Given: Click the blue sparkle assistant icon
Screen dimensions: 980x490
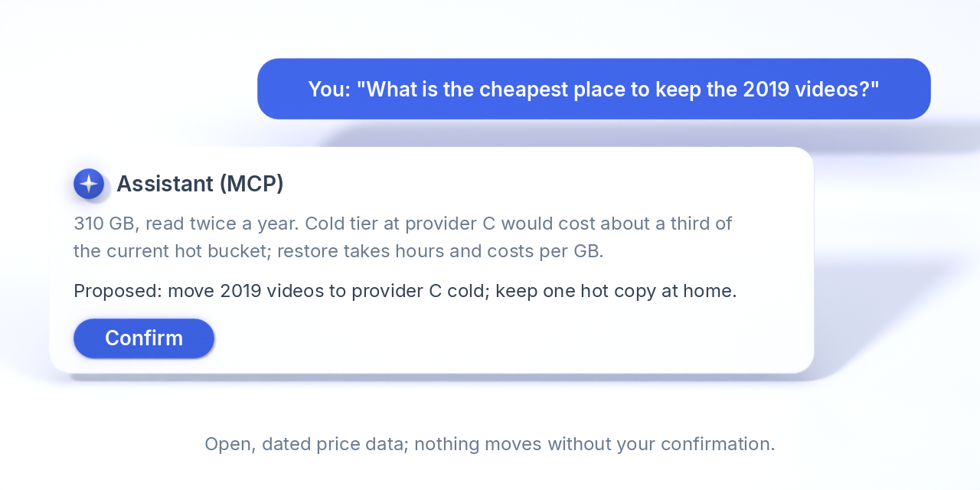Looking at the screenshot, I should tap(89, 184).
